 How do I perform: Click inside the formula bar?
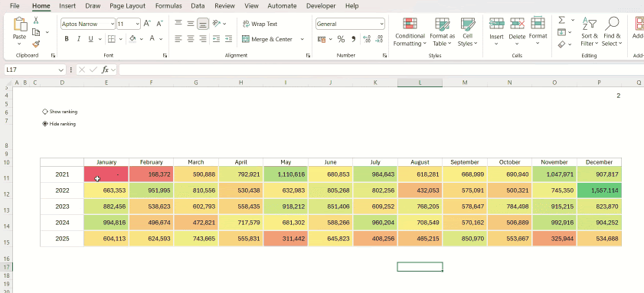point(381,70)
